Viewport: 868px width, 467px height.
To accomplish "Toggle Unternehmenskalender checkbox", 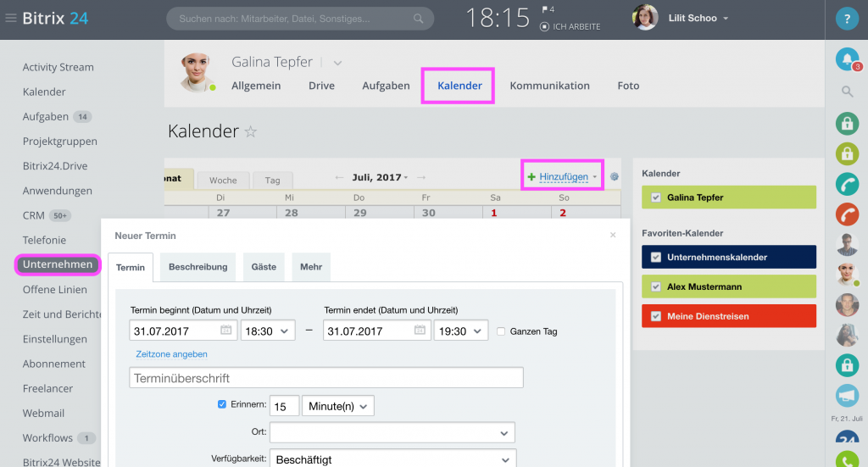I will click(656, 258).
